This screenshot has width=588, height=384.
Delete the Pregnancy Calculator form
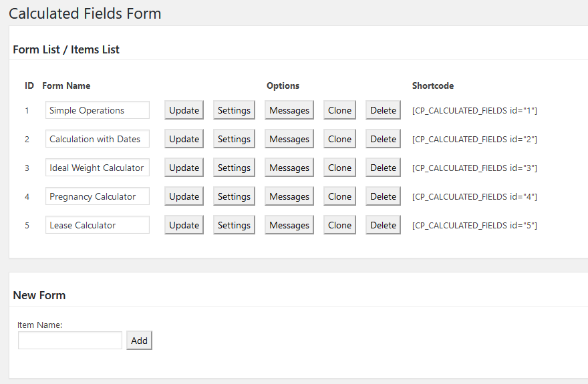383,197
